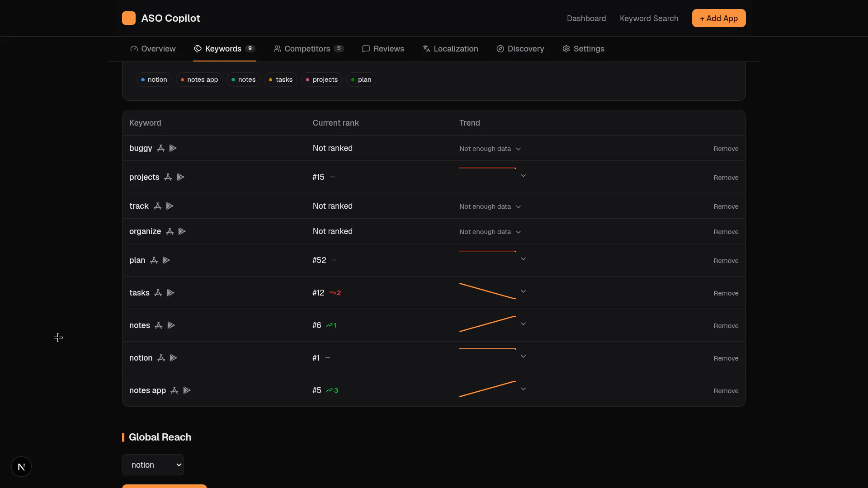Toggle the notes legend chip
868x488 pixels.
pos(244,80)
